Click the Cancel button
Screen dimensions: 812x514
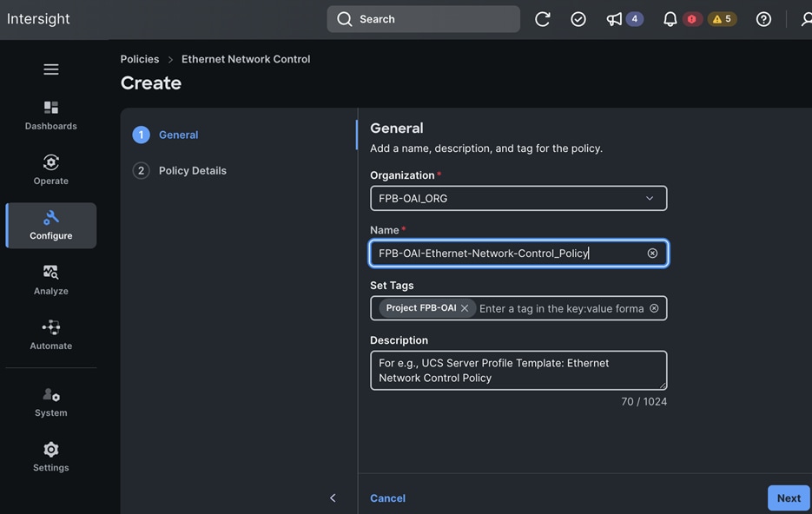(387, 498)
